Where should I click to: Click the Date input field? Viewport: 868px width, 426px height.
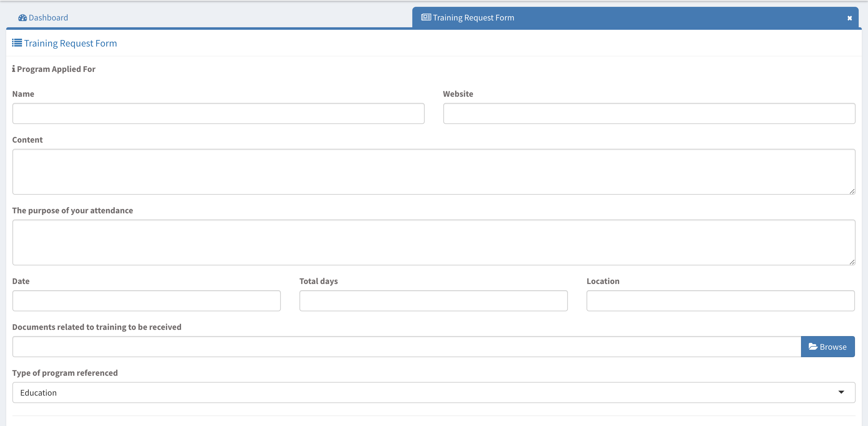[x=146, y=301]
